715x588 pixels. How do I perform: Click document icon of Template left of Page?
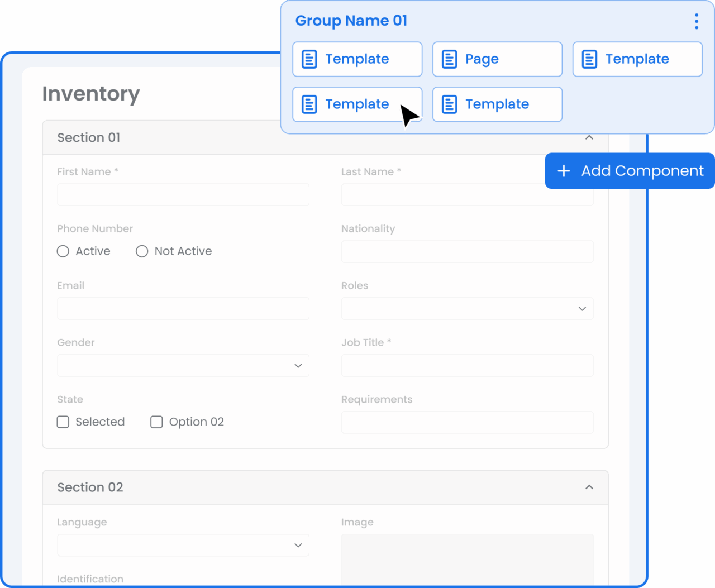[309, 59]
